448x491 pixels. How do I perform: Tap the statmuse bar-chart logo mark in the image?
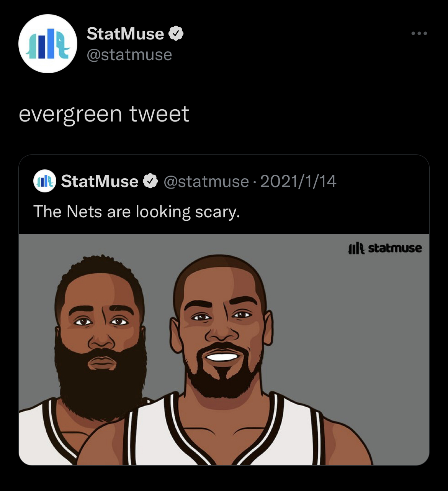pos(356,249)
